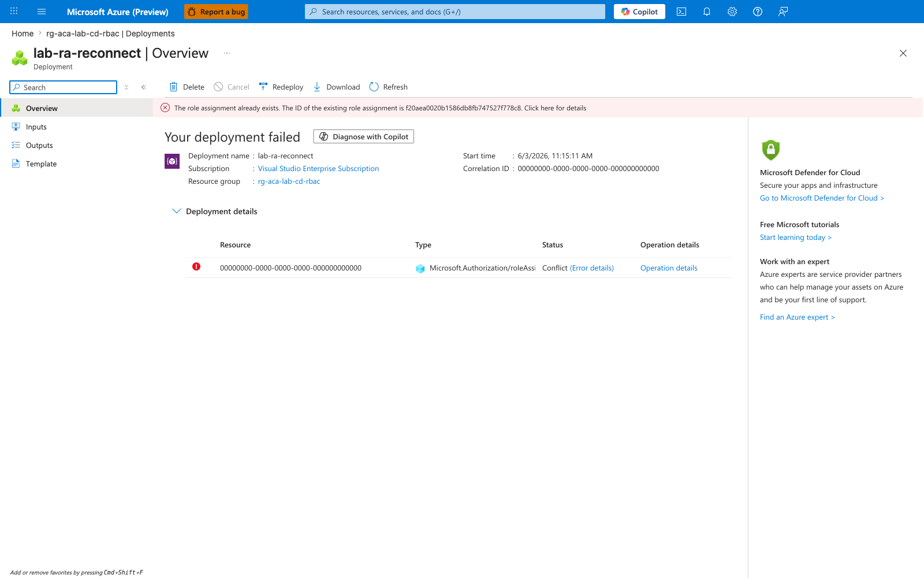Open Find an Azure expert link

[798, 317]
